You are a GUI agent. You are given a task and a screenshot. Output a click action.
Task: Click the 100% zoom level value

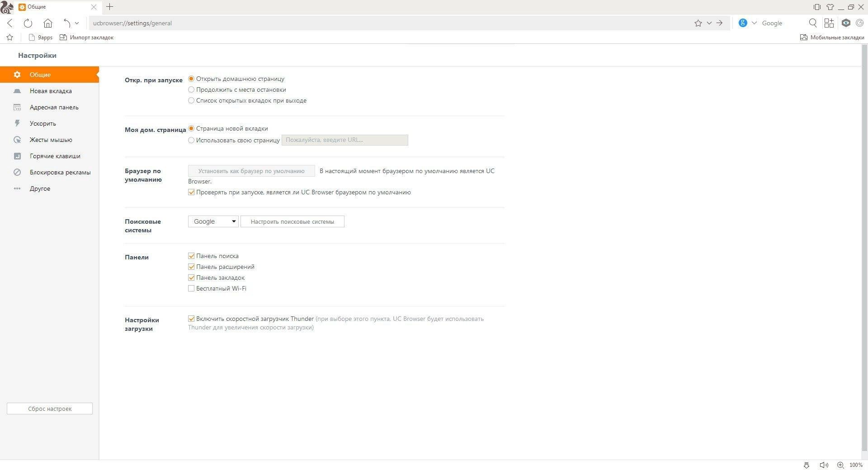(856, 465)
